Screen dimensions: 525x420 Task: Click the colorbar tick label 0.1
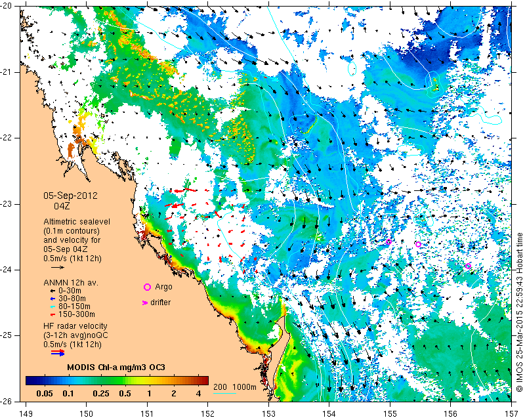[68, 394]
